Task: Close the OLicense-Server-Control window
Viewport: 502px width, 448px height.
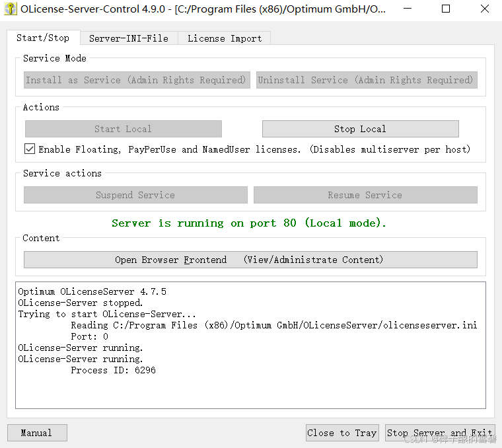Action: (485, 9)
